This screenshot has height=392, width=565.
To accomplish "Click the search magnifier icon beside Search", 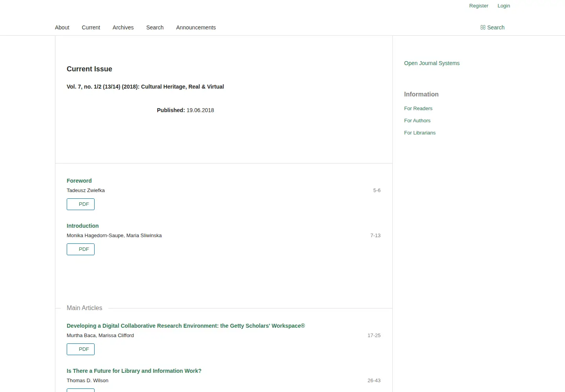I will [x=483, y=27].
